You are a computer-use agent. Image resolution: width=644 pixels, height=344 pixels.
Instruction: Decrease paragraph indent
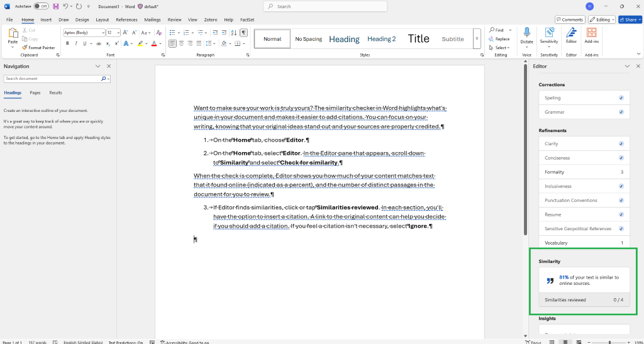pos(215,33)
